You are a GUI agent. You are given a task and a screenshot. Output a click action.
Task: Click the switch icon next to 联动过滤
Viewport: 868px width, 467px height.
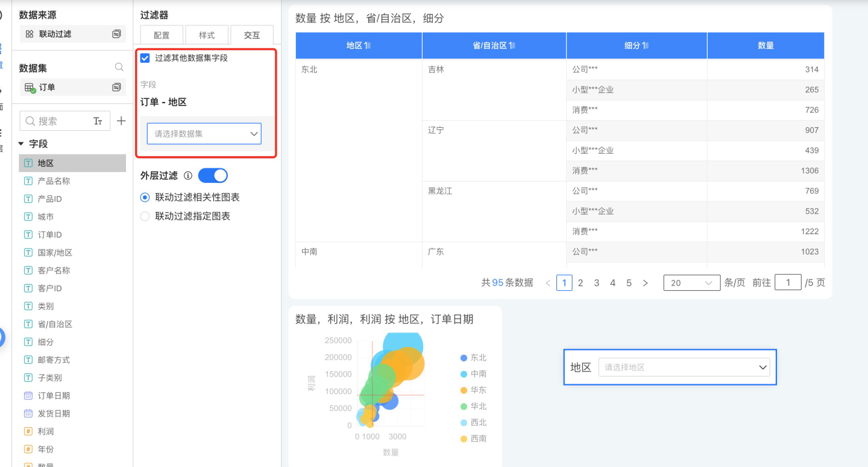pos(116,34)
